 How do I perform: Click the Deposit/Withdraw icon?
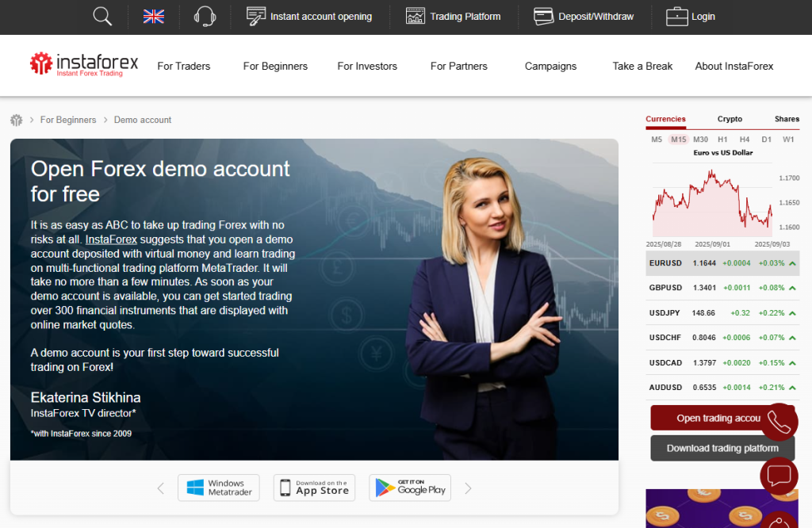pyautogui.click(x=544, y=15)
